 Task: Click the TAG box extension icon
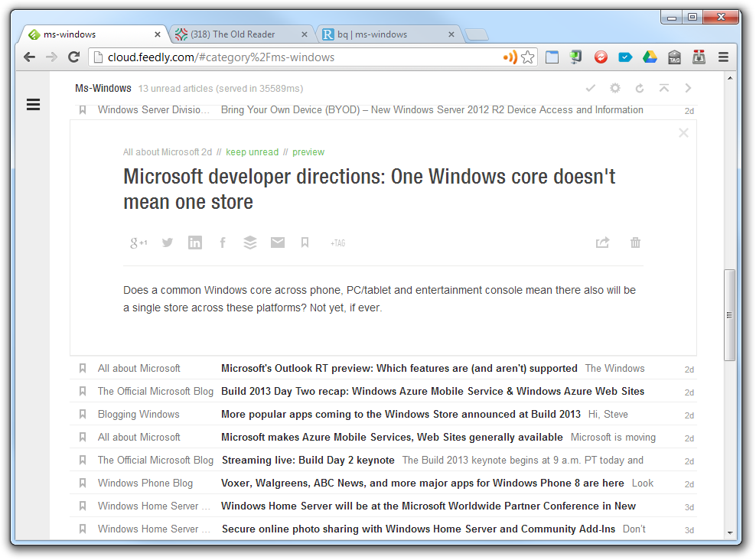[x=675, y=57]
